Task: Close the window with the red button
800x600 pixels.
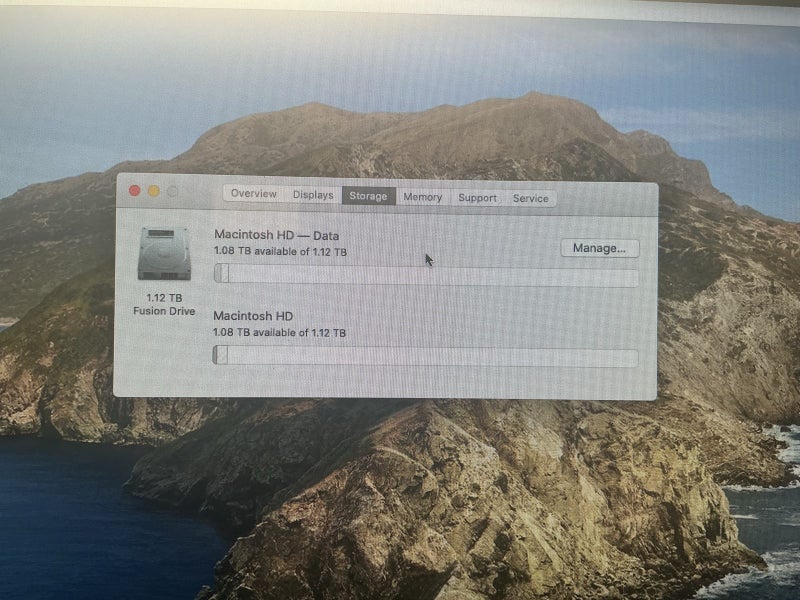Action: pyautogui.click(x=135, y=190)
